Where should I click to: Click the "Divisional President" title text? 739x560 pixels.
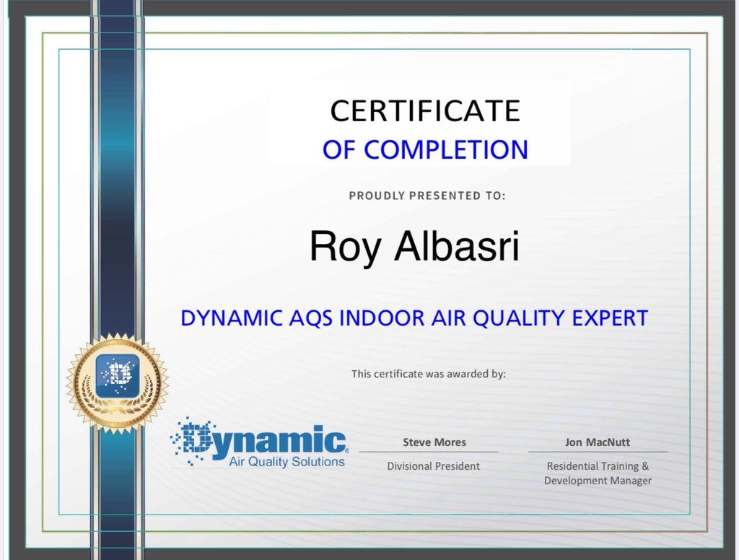click(433, 466)
